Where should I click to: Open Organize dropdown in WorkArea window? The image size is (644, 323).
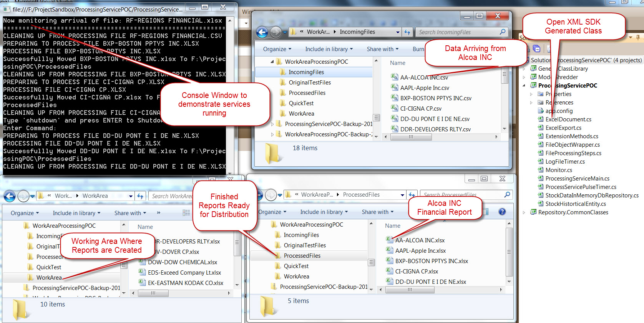point(25,213)
